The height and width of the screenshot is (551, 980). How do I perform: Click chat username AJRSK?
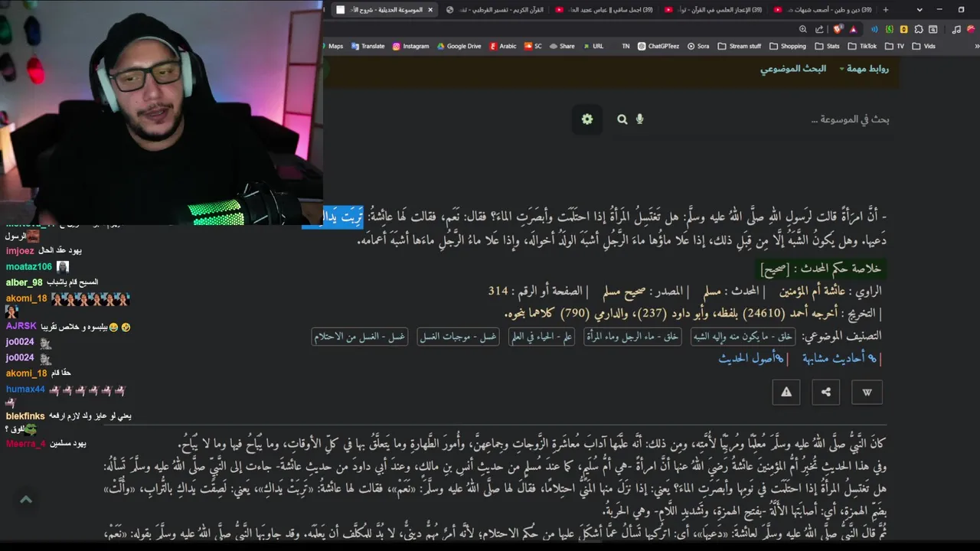coord(21,326)
